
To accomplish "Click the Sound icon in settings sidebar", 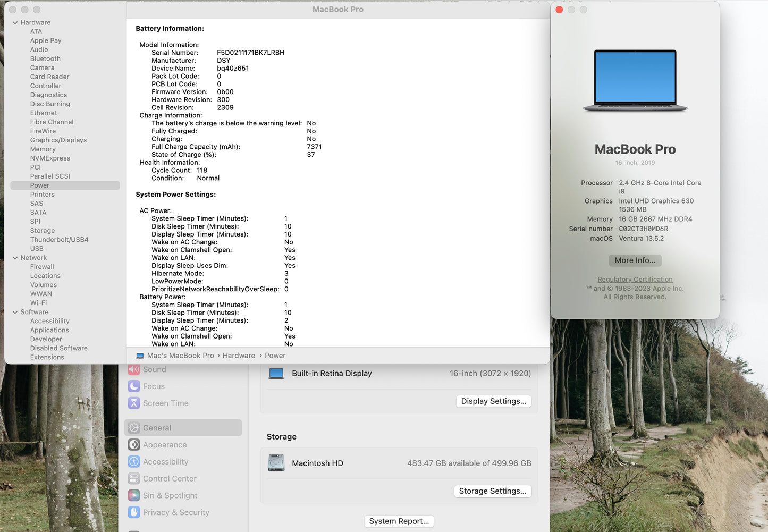I will point(134,370).
